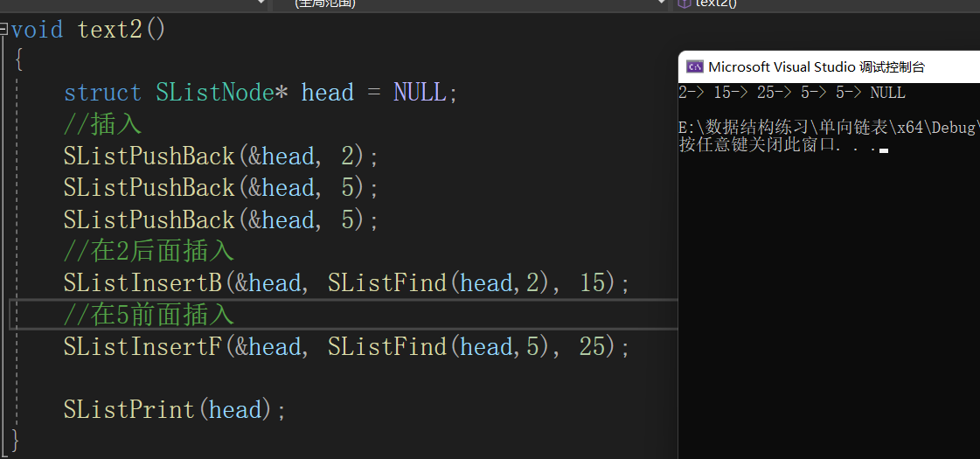980x459 pixels.
Task: Click the SListNode type name
Action: (215, 93)
